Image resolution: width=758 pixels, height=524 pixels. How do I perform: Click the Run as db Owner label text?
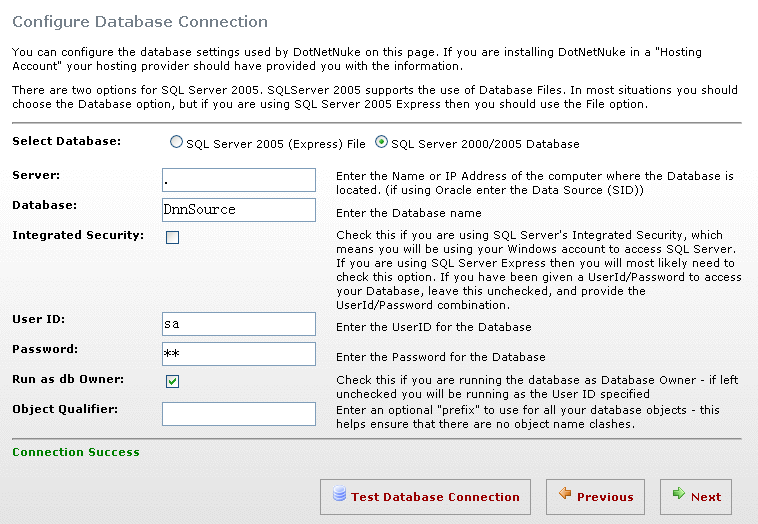68,379
